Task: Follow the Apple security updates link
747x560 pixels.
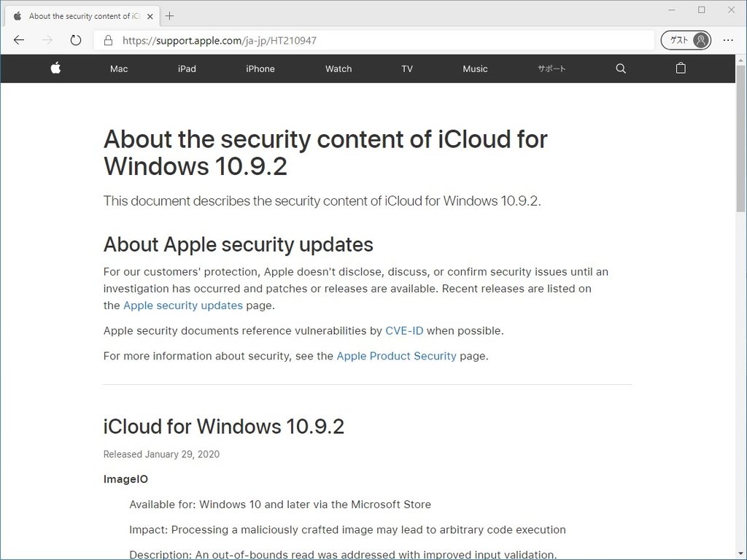Action: coord(182,306)
